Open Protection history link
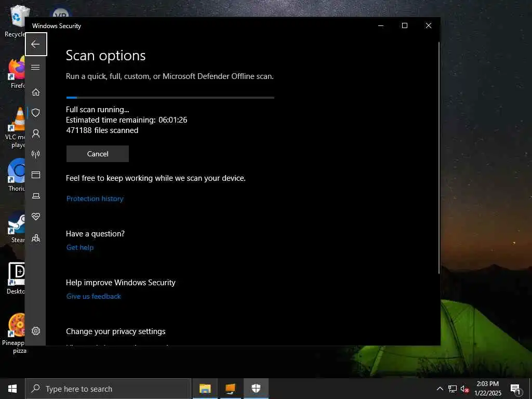Image resolution: width=532 pixels, height=399 pixels. coord(95,198)
